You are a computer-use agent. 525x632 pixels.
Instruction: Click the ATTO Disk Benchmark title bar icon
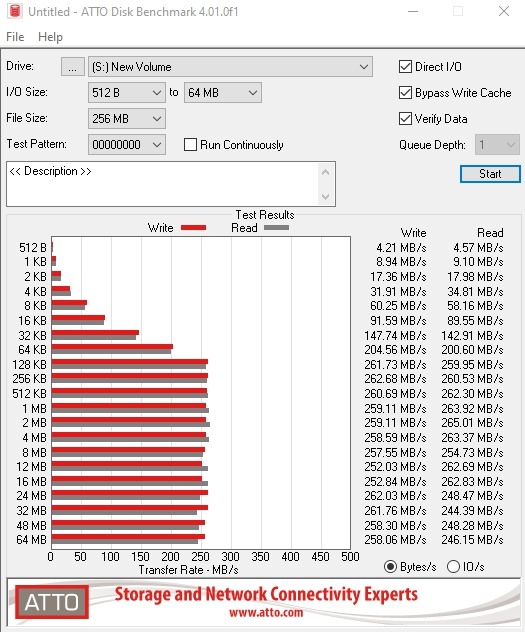[15, 11]
